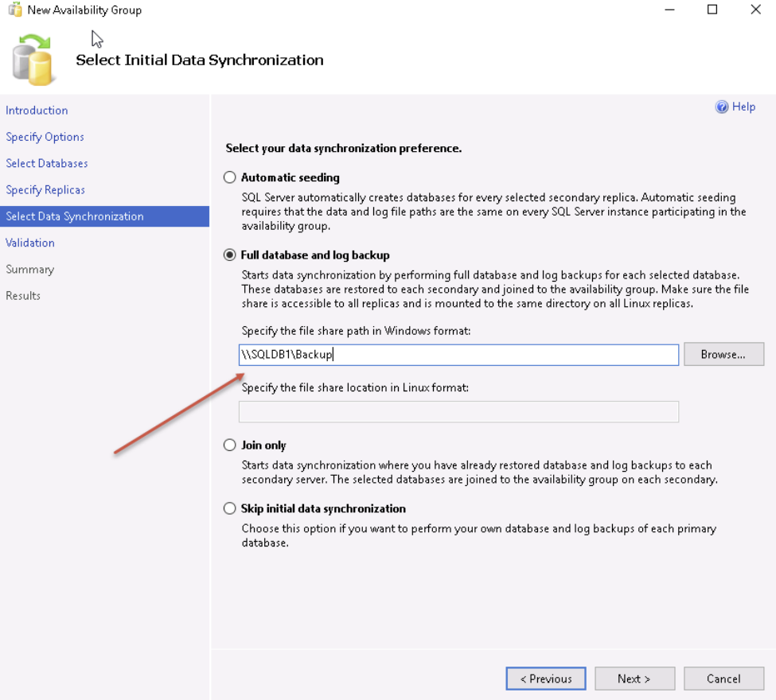
Task: Maximize the New Availability Group window
Action: (712, 10)
